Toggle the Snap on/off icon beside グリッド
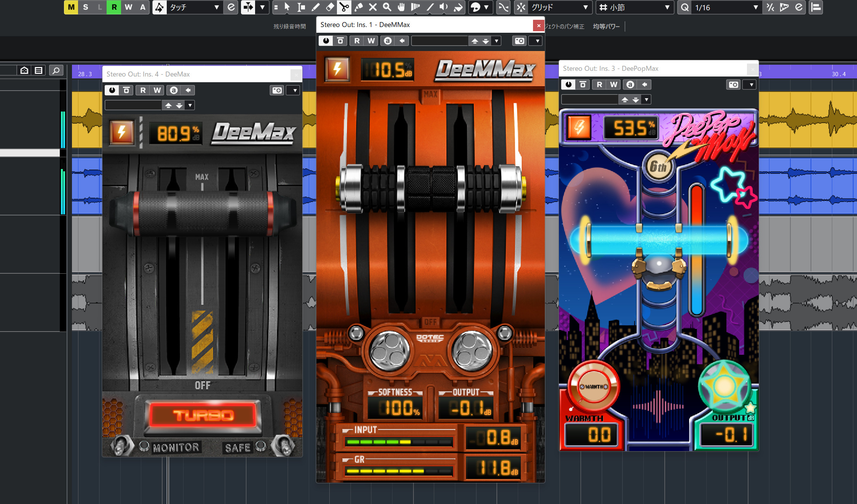 click(521, 7)
